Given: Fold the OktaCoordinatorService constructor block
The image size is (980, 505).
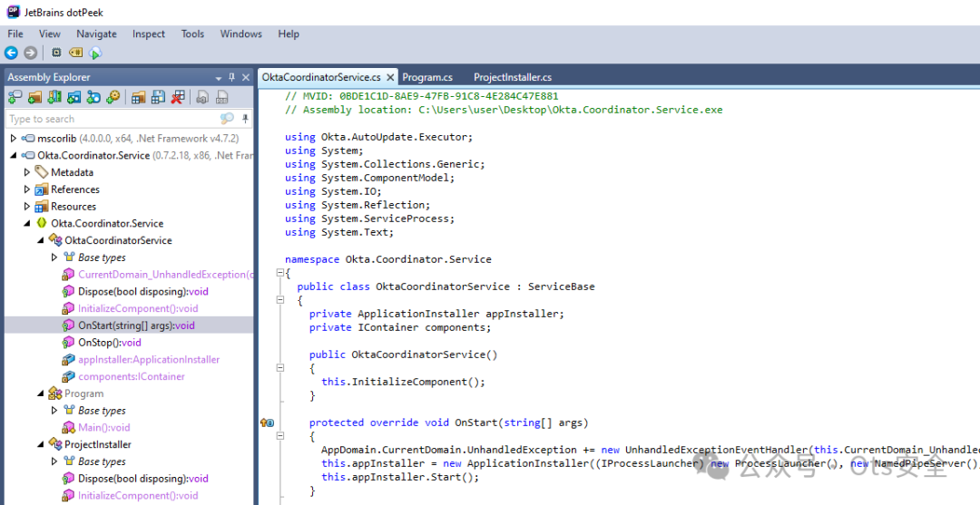Looking at the screenshot, I should click(280, 368).
